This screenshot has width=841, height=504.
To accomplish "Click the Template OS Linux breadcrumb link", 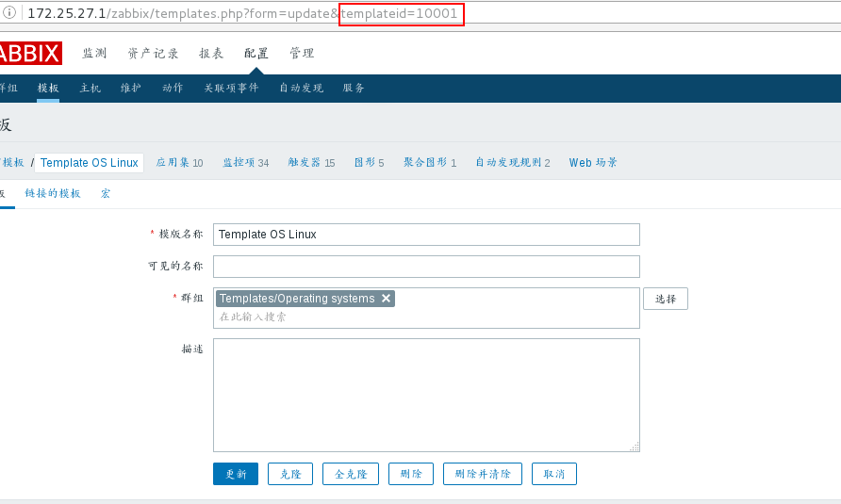I will pyautogui.click(x=89, y=162).
